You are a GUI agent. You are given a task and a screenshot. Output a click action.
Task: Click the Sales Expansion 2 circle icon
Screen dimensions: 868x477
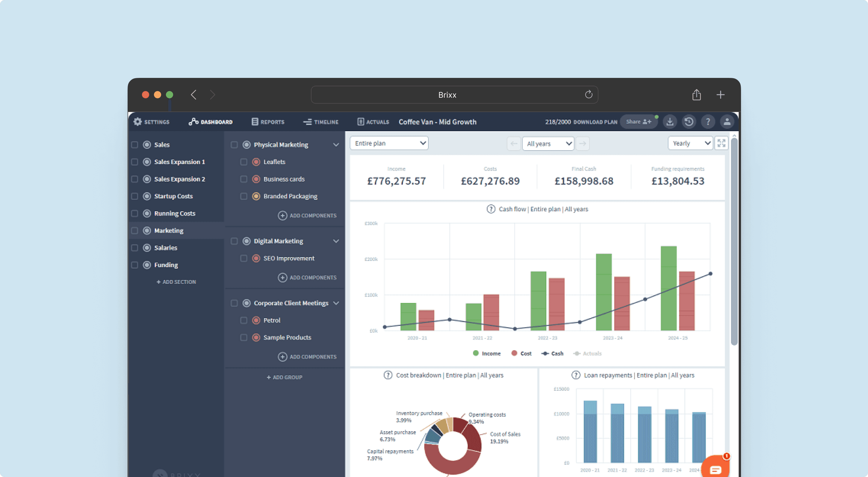click(147, 179)
